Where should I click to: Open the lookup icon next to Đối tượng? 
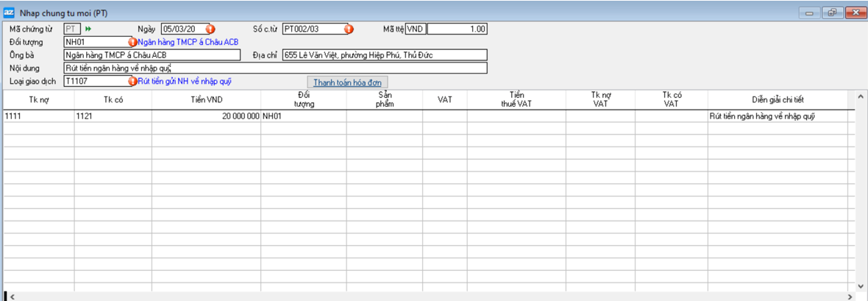click(133, 42)
